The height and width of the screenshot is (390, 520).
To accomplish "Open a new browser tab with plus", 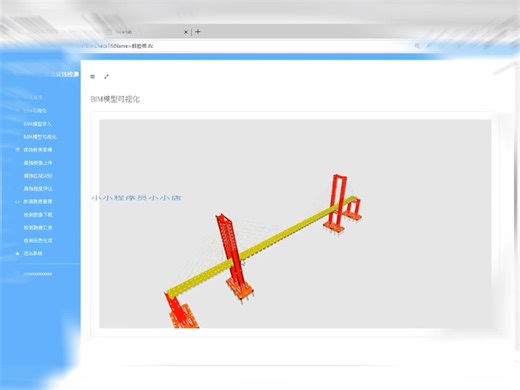I will [x=198, y=32].
